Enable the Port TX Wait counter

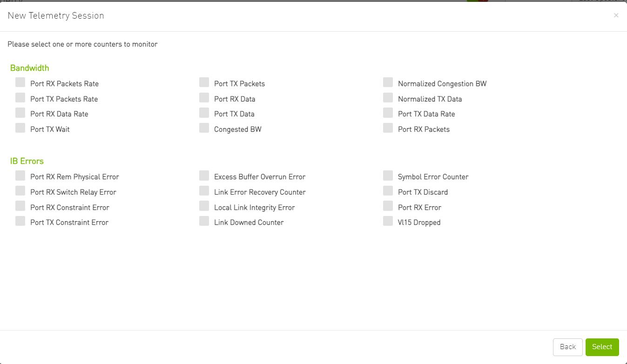coord(20,128)
